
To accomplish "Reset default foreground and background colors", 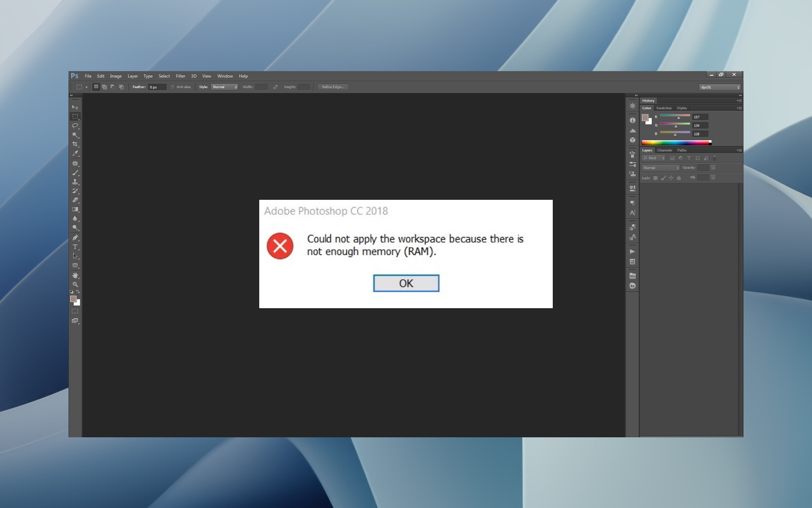I will tap(71, 292).
